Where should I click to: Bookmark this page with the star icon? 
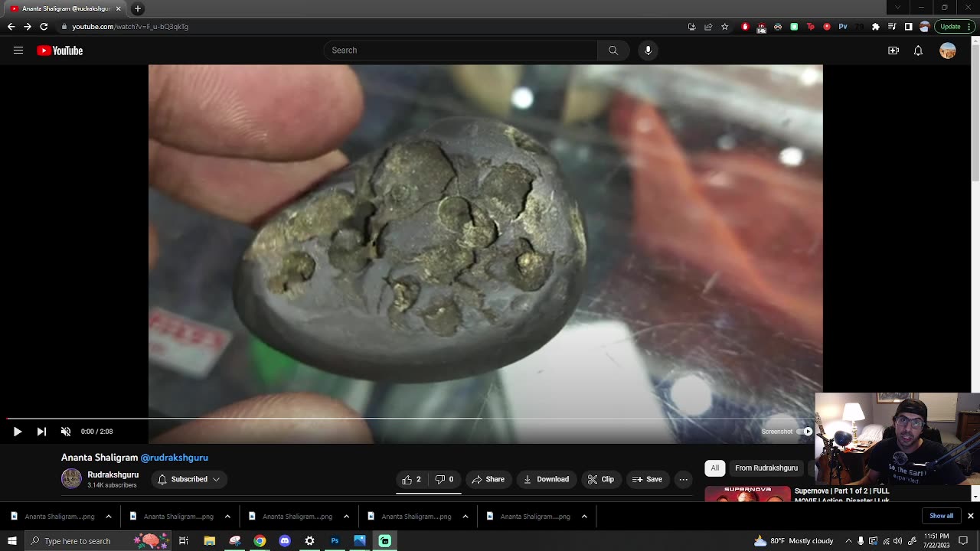(x=724, y=27)
